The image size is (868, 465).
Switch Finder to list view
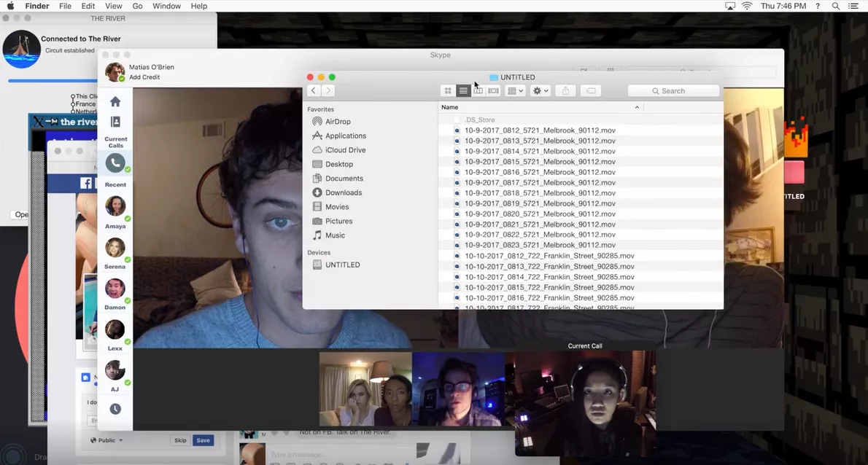click(x=463, y=90)
